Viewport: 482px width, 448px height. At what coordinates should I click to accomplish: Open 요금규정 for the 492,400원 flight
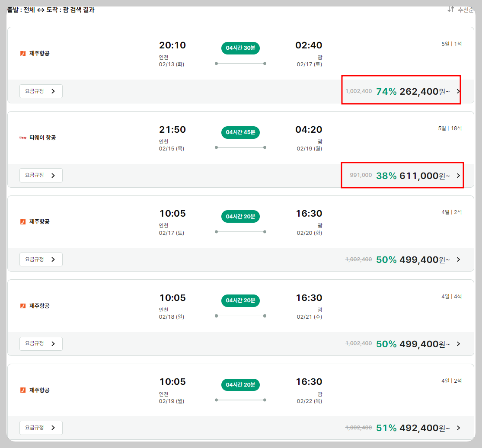(x=41, y=428)
